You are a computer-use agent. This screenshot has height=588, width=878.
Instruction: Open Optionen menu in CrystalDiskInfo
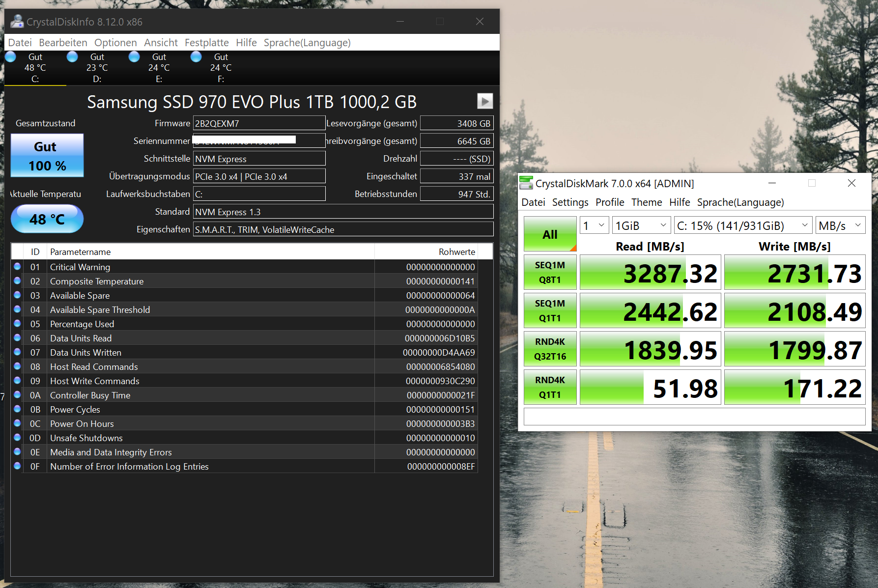[115, 43]
